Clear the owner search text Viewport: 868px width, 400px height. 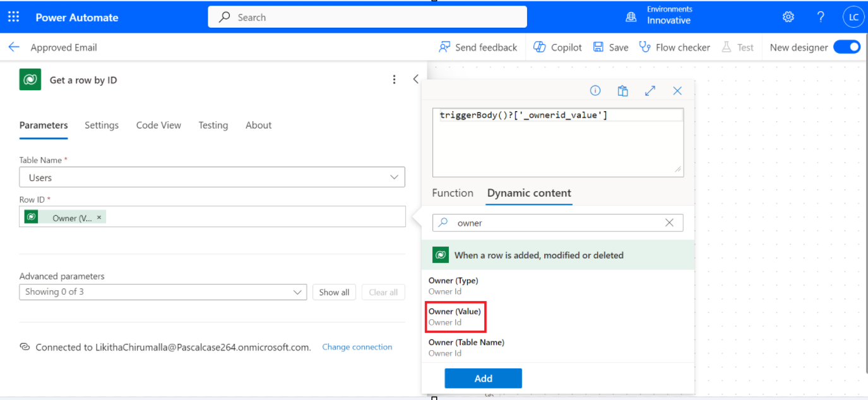click(x=669, y=223)
